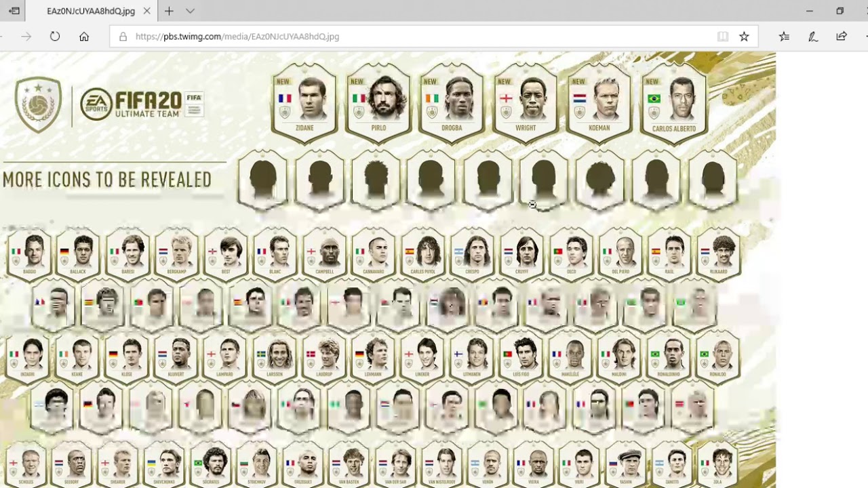Click the Campbell player card
The height and width of the screenshot is (488, 868).
click(325, 253)
